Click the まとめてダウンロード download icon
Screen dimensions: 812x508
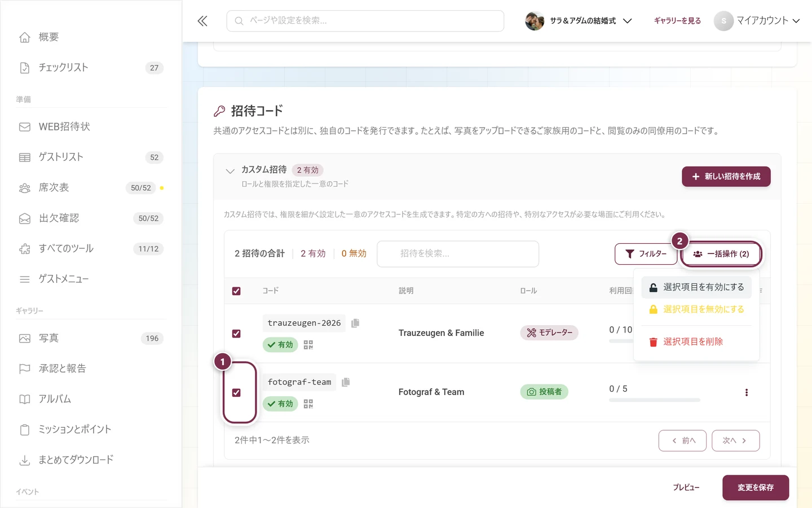click(25, 461)
